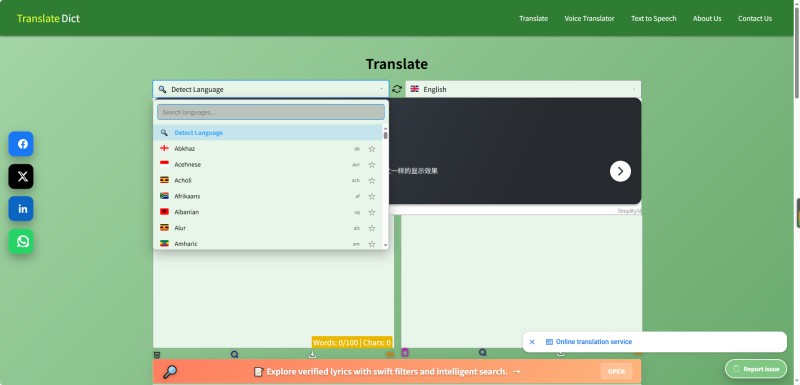Choose Amharic from language list
Viewport: 800px width, 385px height.
[x=268, y=243]
